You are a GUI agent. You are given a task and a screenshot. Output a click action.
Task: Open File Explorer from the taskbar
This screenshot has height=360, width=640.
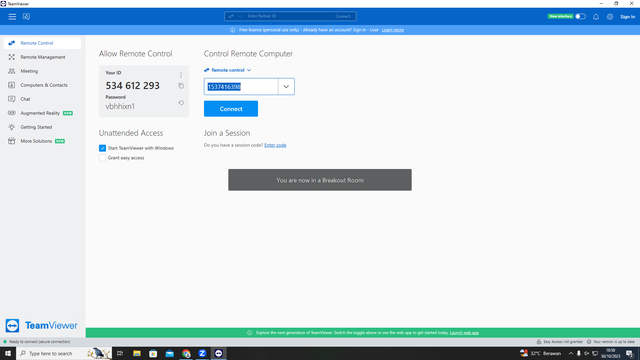point(137,353)
